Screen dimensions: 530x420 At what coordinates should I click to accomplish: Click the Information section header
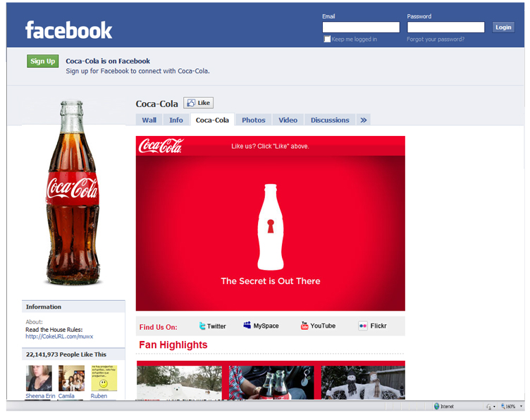tap(74, 307)
